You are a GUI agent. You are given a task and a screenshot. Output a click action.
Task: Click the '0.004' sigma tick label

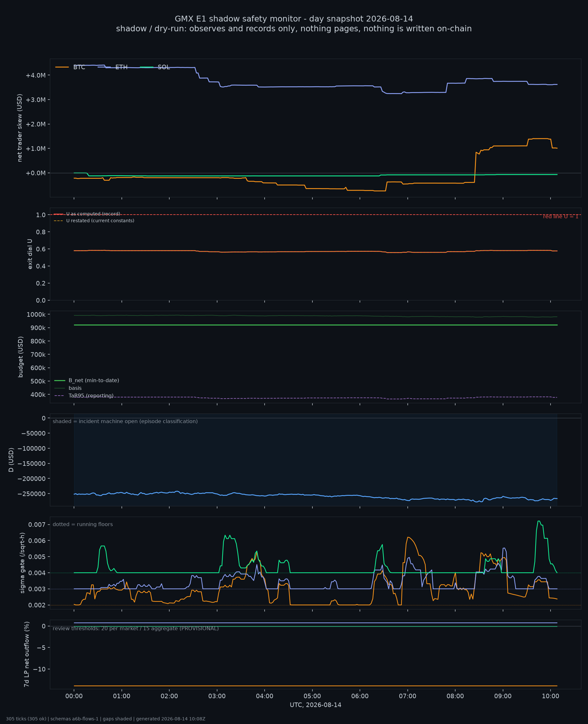point(37,573)
